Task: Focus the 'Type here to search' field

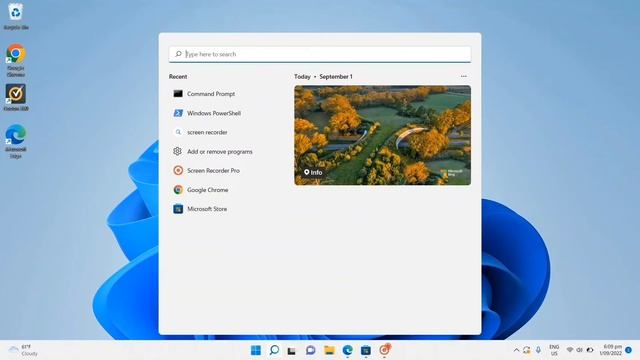Action: tap(320, 54)
